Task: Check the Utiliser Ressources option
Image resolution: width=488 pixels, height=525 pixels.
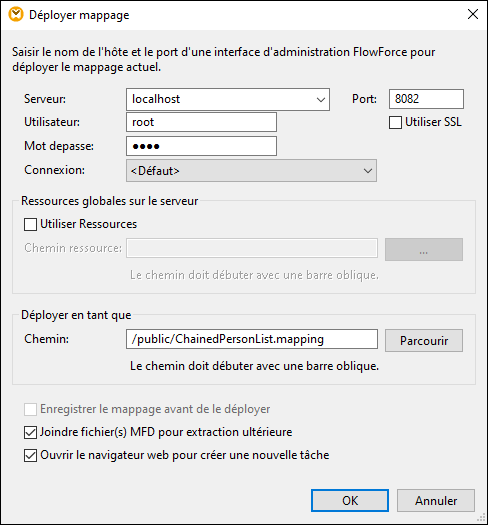Action: tap(30, 224)
